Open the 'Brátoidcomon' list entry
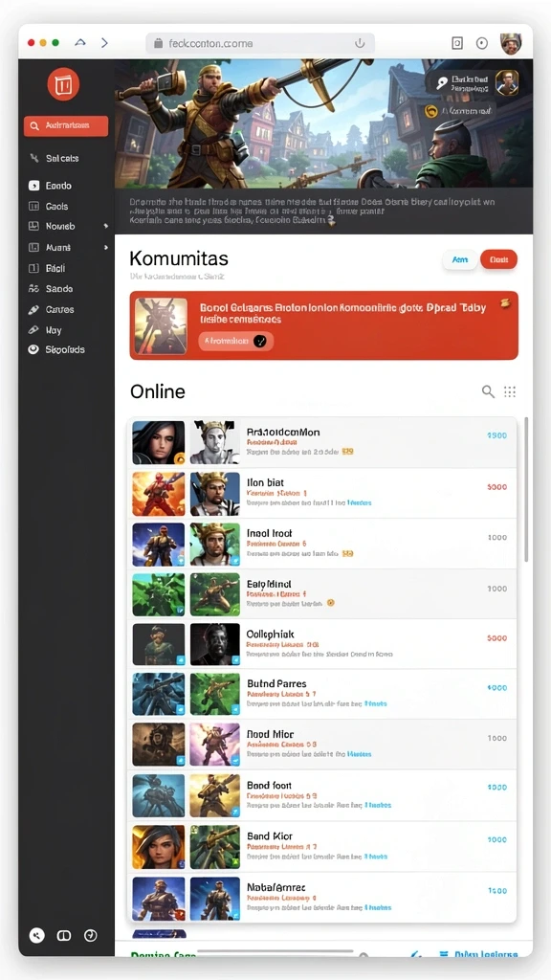 pyautogui.click(x=321, y=442)
